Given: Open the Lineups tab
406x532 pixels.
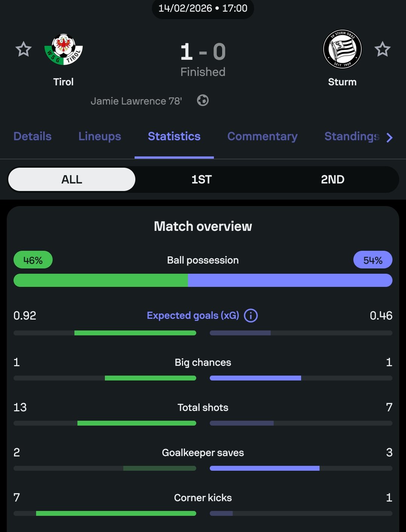Looking at the screenshot, I should pyautogui.click(x=100, y=136).
